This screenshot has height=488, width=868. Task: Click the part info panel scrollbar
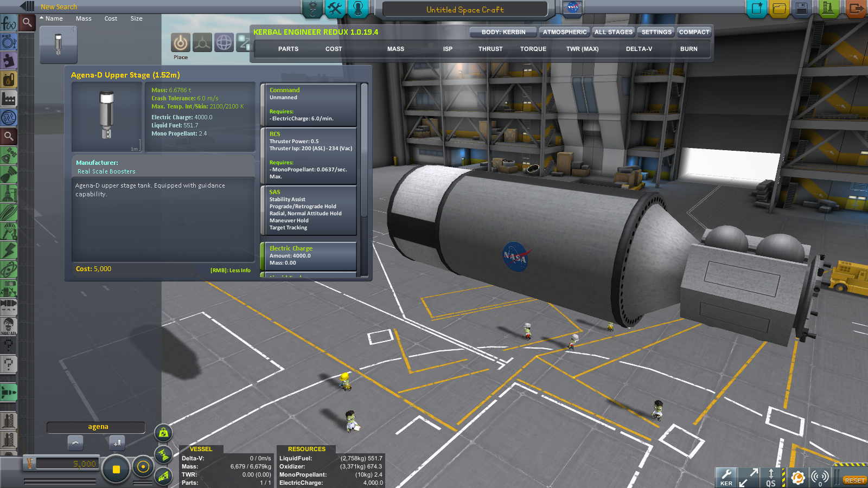tap(364, 152)
